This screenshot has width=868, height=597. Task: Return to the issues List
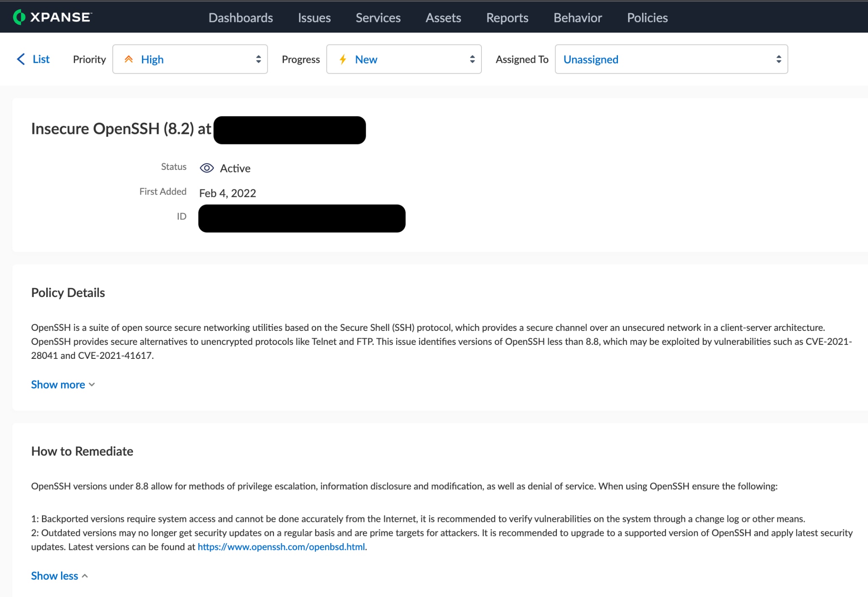(41, 59)
